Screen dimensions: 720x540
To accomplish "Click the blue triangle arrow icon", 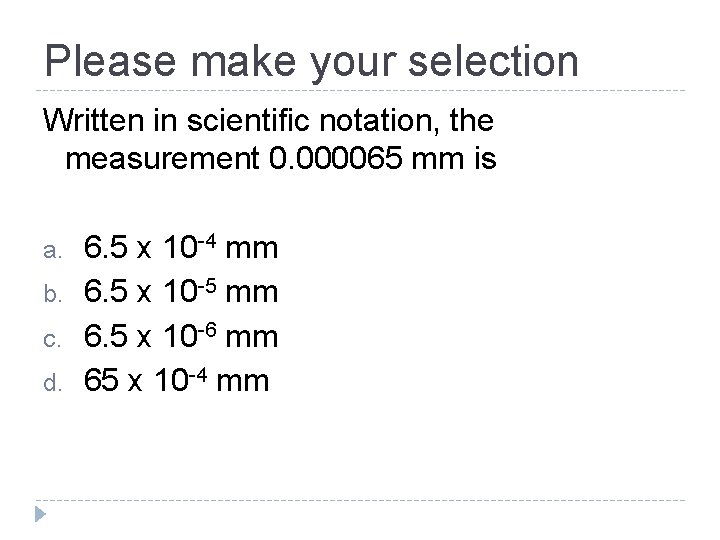I will coord(40,514).
